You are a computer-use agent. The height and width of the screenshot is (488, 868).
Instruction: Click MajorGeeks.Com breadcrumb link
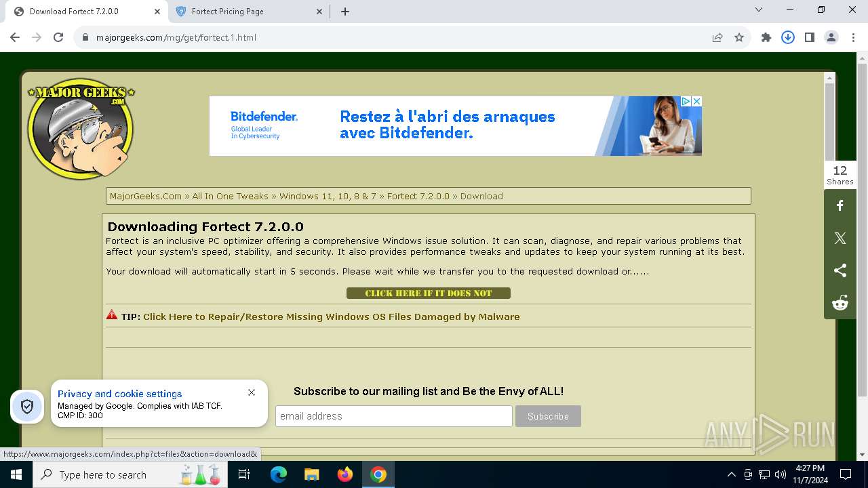pos(146,196)
